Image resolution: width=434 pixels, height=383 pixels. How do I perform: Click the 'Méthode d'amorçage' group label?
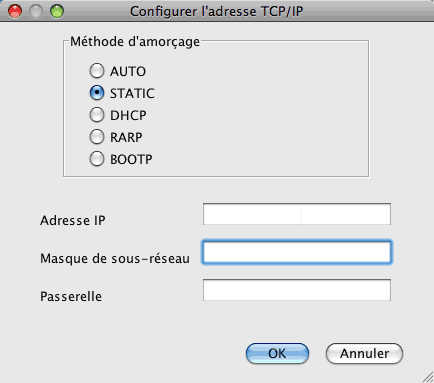(x=135, y=42)
